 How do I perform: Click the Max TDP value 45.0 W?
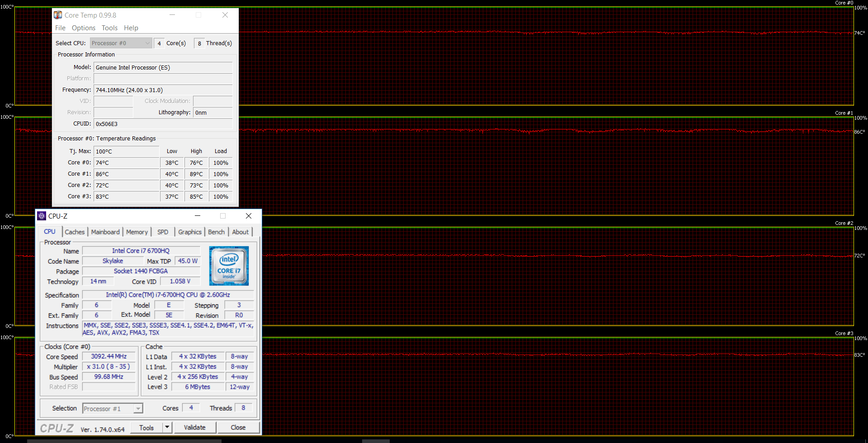click(x=188, y=261)
